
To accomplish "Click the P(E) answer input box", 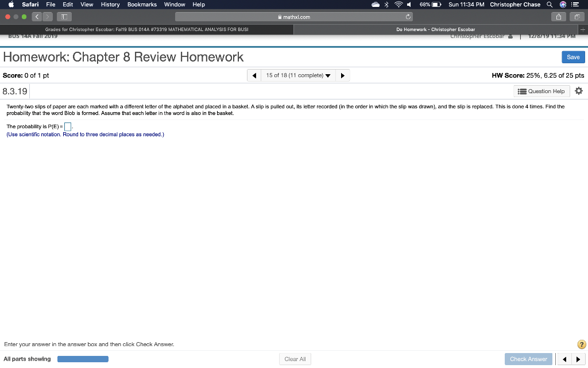I will click(67, 126).
